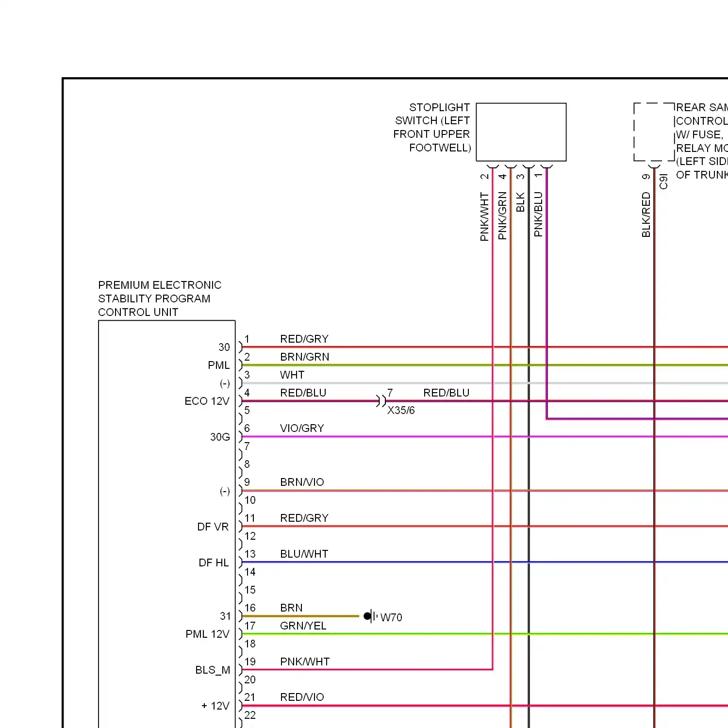The image size is (728, 728).
Task: Click the 'STOPLIGHT SWITCH (LEFT FRONT UPPER FOOTWELL)' label
Action: tap(431, 128)
